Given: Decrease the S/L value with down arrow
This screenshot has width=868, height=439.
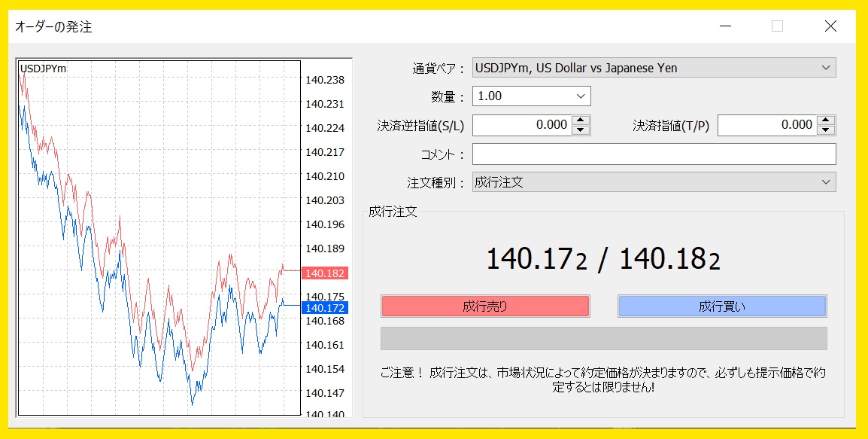Looking at the screenshot, I should point(580,130).
